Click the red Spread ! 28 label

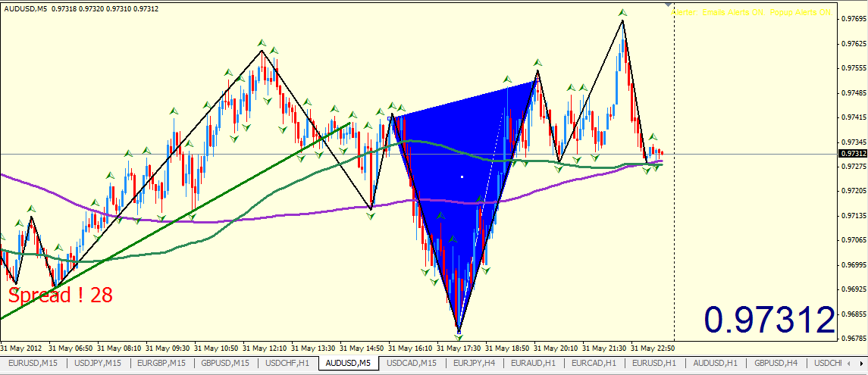click(x=61, y=295)
